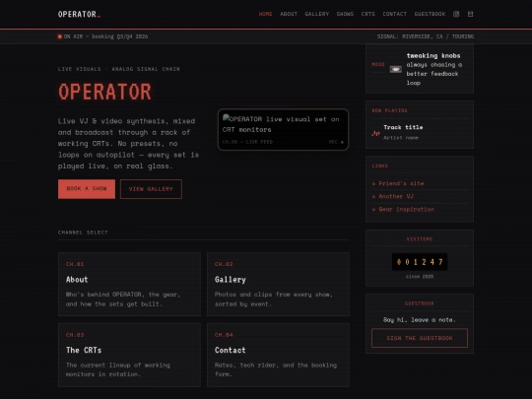Click the visitor counter 001247
Viewport: 532px width, 399px height.
(x=420, y=262)
